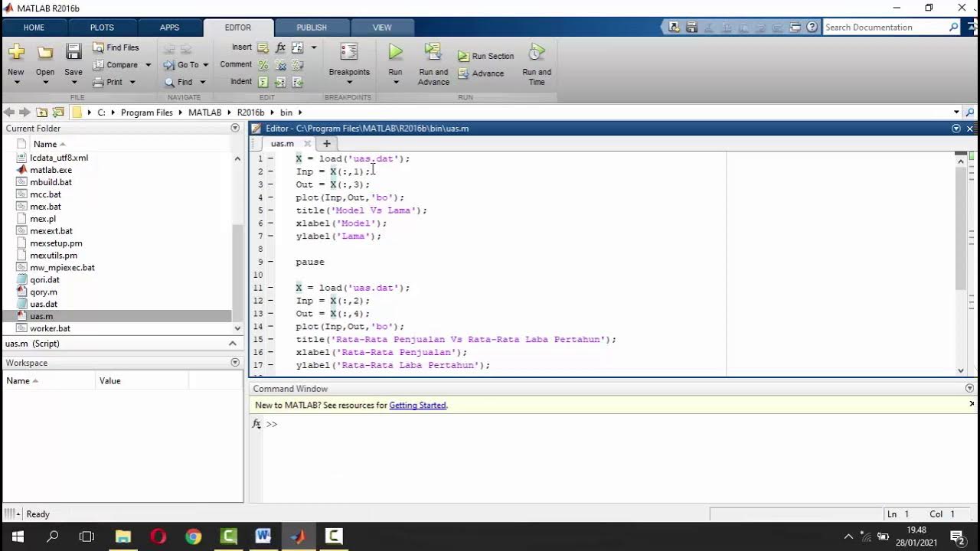Click the Compare files button

tap(116, 65)
